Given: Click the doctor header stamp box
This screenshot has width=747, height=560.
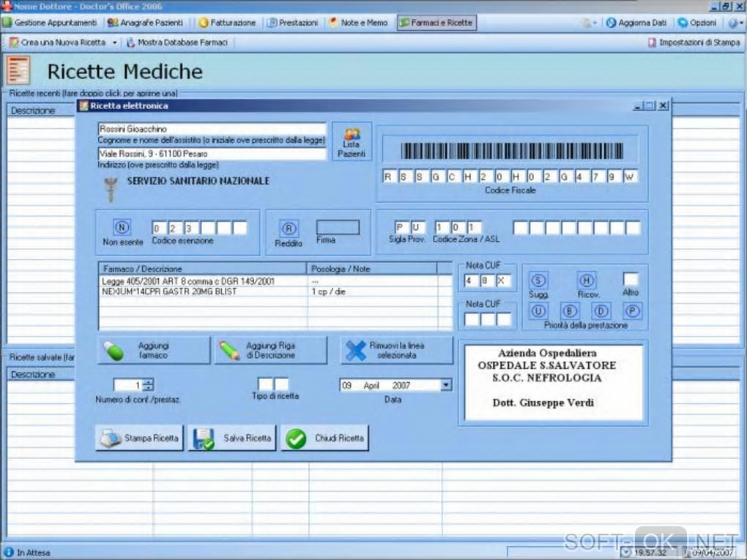Looking at the screenshot, I should click(x=554, y=382).
